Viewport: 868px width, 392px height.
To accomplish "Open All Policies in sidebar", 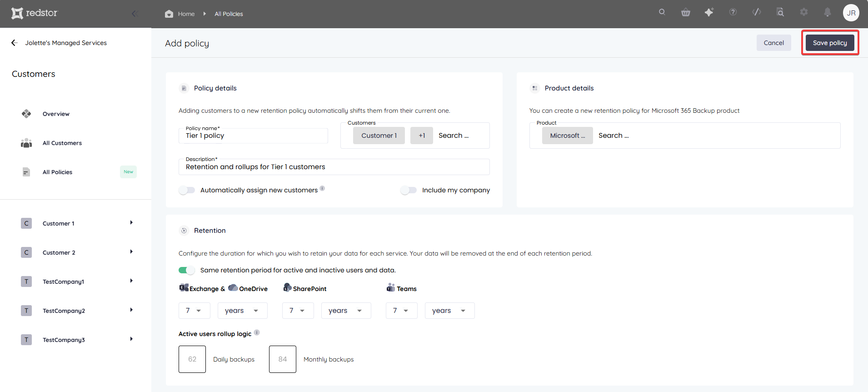I will pos(57,172).
